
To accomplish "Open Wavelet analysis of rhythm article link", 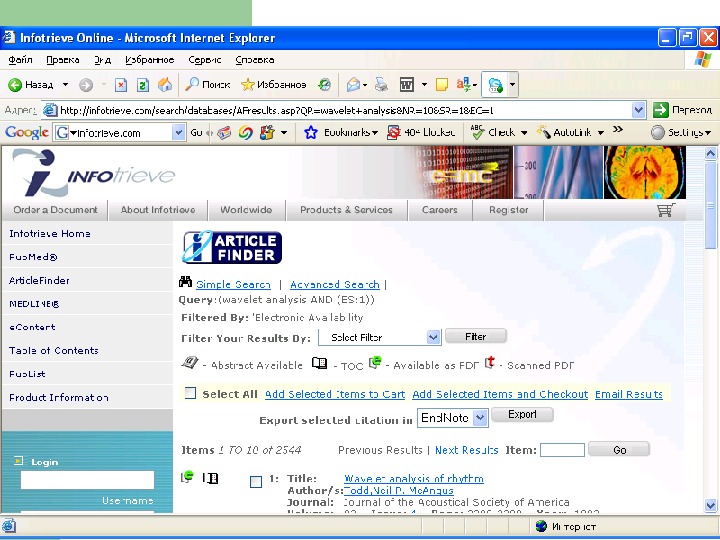I will coord(414,478).
